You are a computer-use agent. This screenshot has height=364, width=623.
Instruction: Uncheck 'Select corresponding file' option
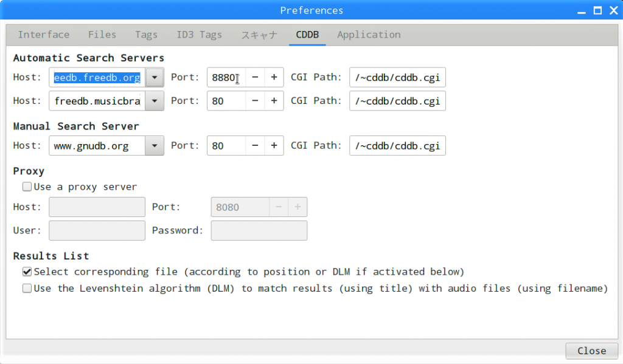coord(27,272)
